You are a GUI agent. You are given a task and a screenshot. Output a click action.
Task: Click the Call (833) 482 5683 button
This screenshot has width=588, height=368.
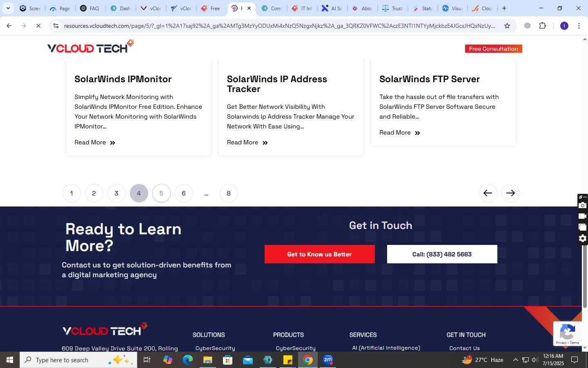coord(442,254)
